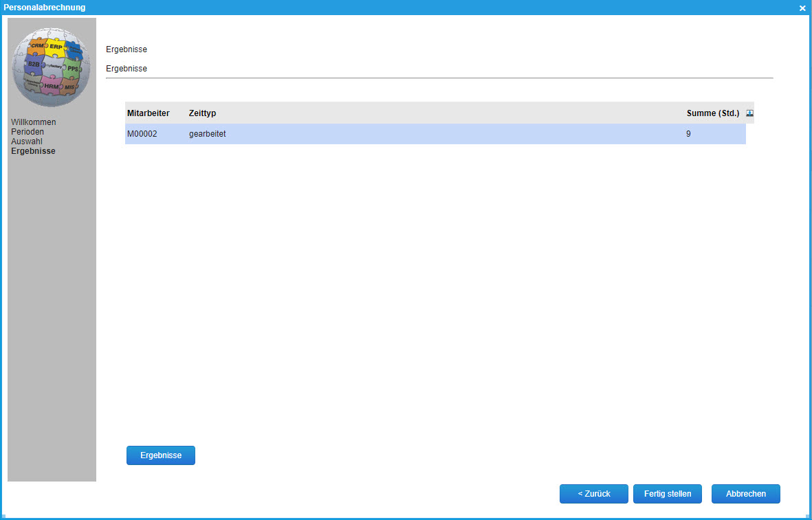The height and width of the screenshot is (520, 812).
Task: Finish the wizard with Fertig stellen
Action: 668,494
